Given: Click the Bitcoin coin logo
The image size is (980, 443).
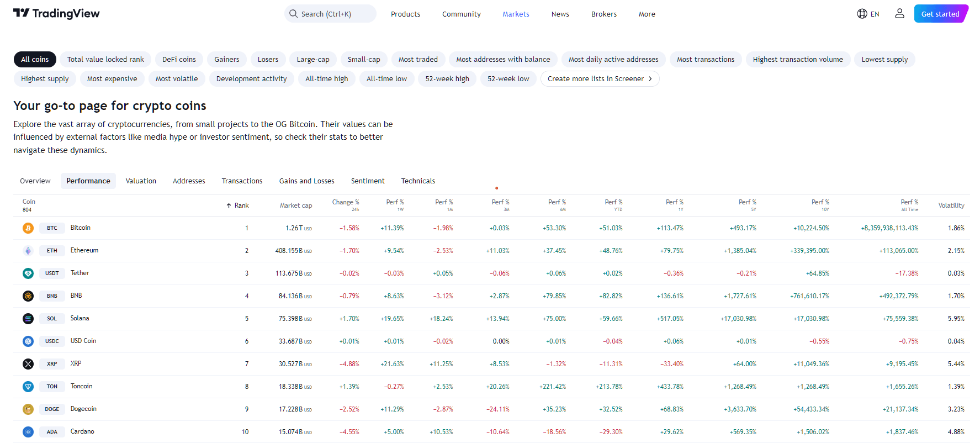Looking at the screenshot, I should click(x=28, y=228).
